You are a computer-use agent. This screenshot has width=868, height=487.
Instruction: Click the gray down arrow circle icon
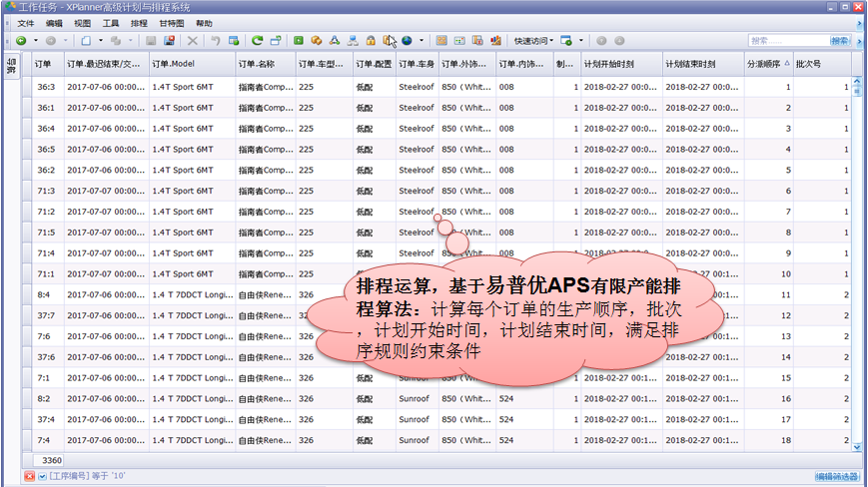pos(619,41)
